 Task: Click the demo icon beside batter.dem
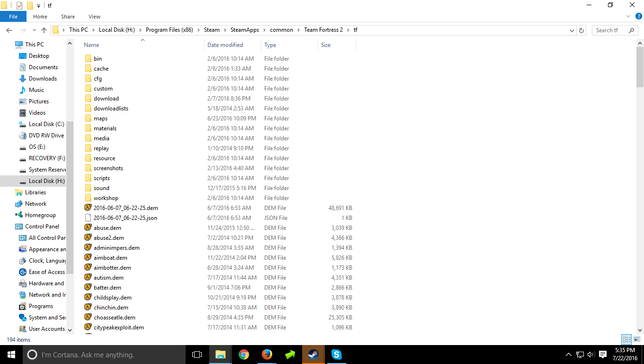click(x=88, y=287)
